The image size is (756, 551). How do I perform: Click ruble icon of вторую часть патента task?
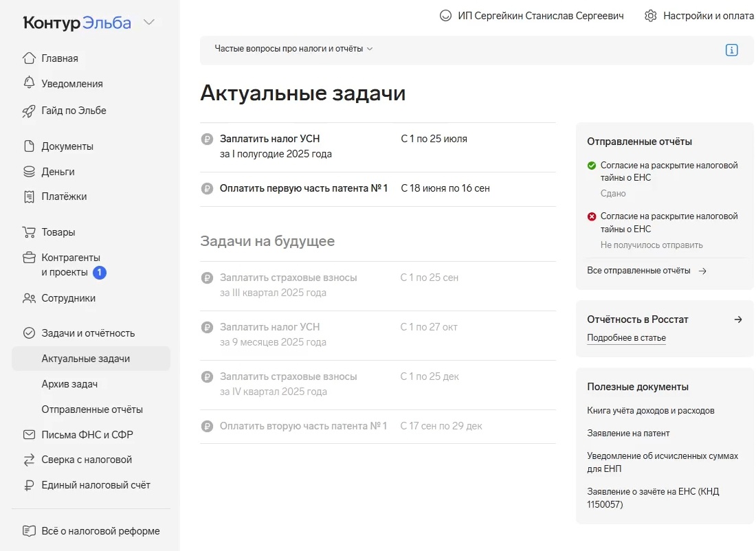point(207,426)
